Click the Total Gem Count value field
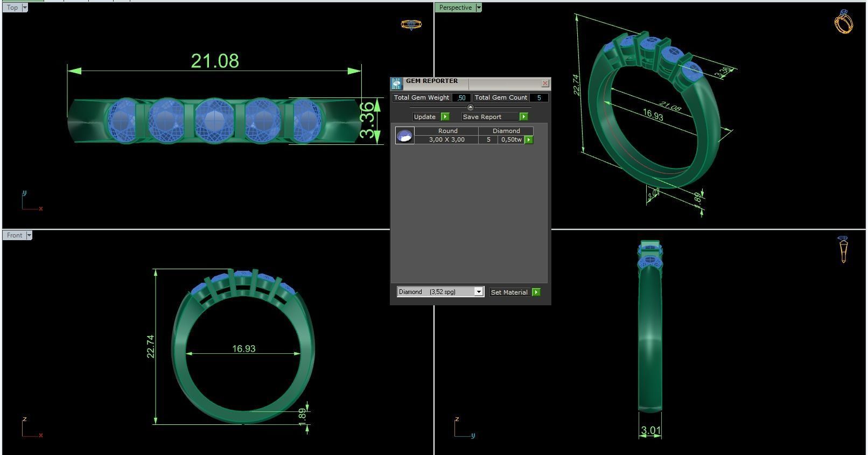This screenshot has width=868, height=455. [x=539, y=97]
